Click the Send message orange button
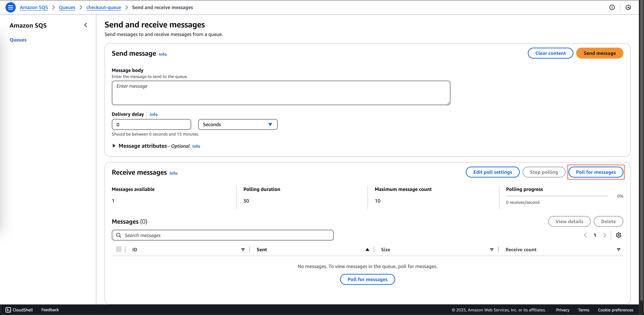 click(x=600, y=53)
